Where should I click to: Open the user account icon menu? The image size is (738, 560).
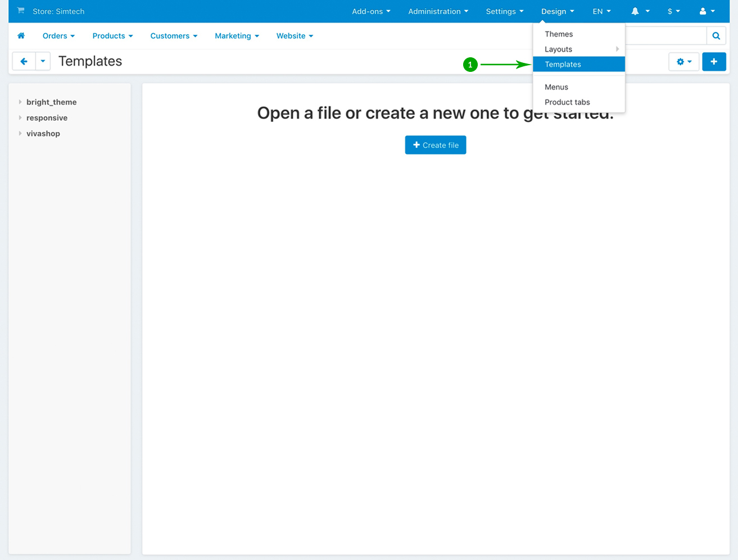tap(707, 11)
